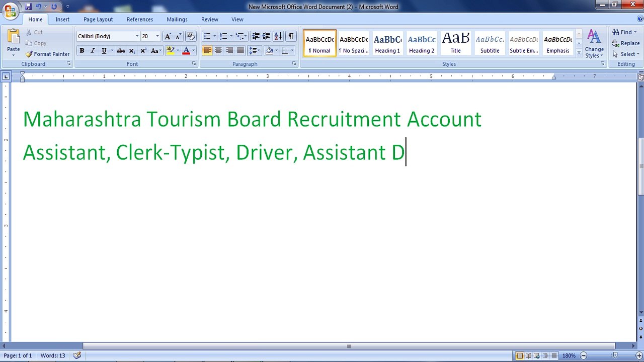
Task: Shrink the font size
Action: pyautogui.click(x=178, y=36)
